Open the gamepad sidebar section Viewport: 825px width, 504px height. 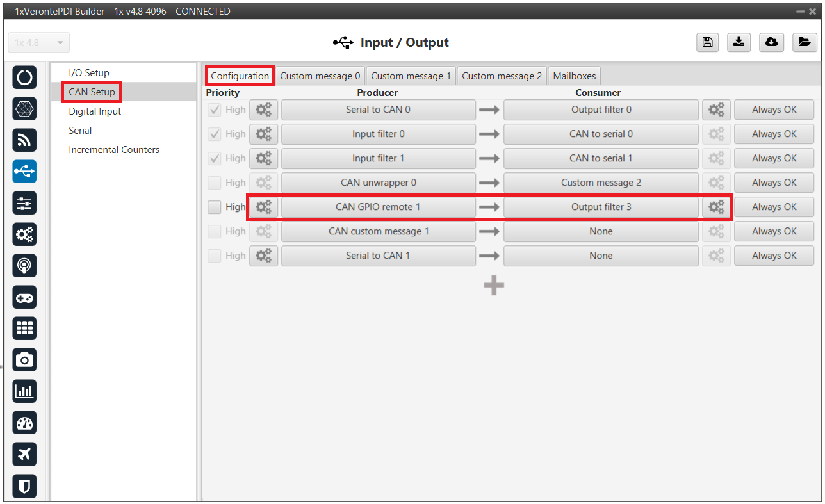click(24, 297)
